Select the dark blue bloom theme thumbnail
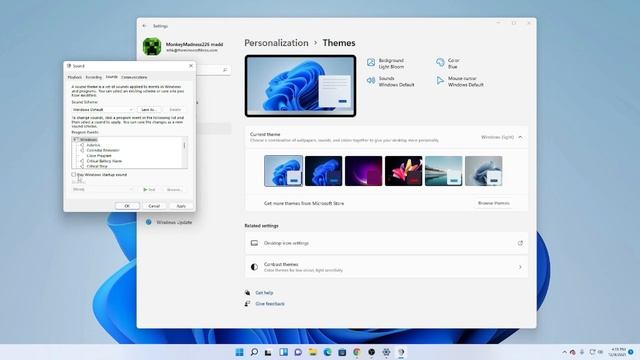 click(323, 171)
